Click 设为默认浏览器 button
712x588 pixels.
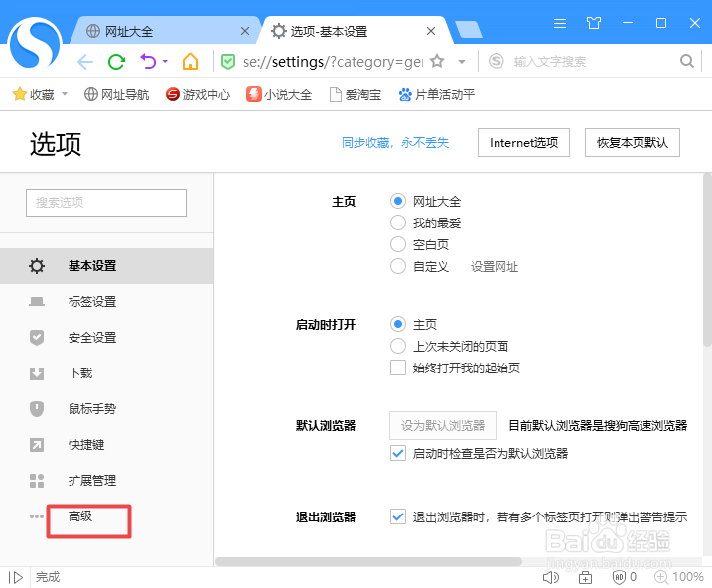pyautogui.click(x=443, y=425)
